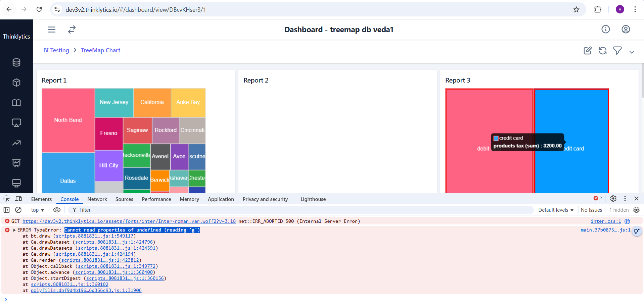
Task: Expand the TypeError stack trace triangle
Action: (14, 230)
